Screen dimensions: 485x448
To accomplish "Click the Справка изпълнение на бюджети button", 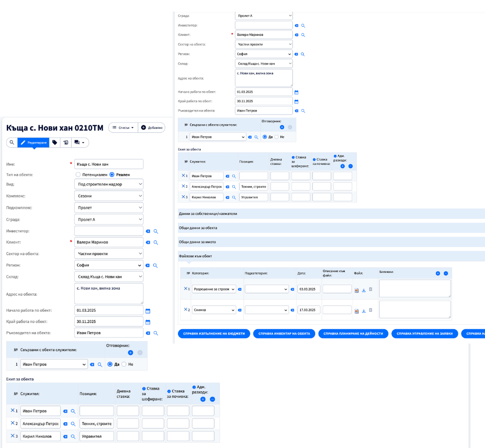I will pos(214,334).
